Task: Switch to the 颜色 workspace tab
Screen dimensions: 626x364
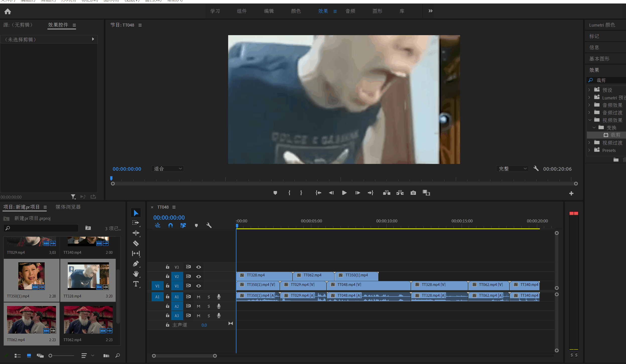Action: pos(296,11)
